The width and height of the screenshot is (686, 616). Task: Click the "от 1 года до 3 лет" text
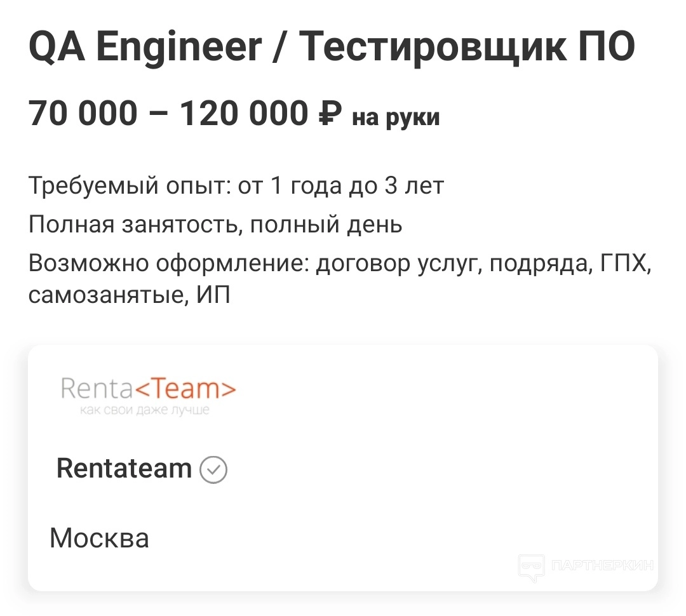(340, 186)
